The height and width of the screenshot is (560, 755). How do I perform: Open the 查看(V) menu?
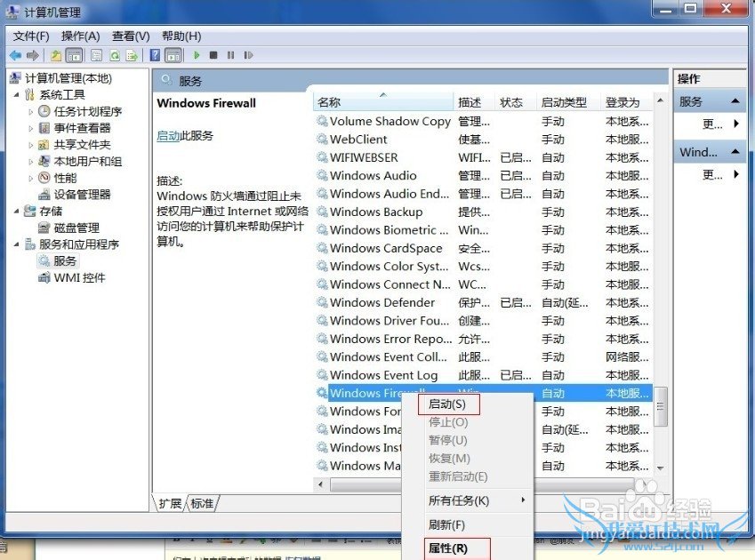131,36
